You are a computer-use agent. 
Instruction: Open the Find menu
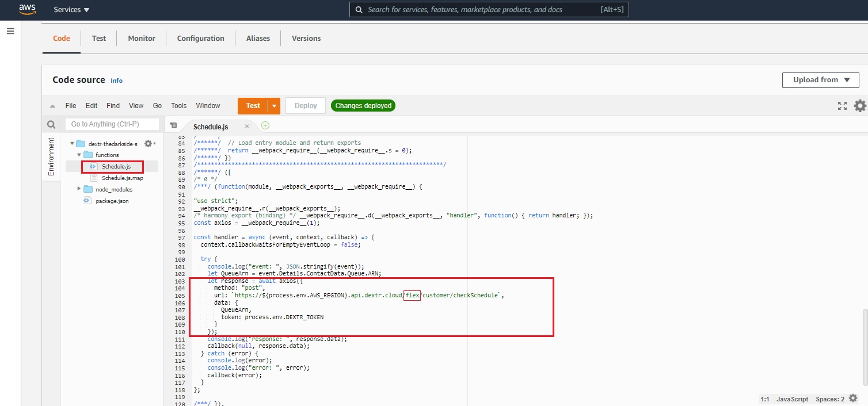pos(113,106)
